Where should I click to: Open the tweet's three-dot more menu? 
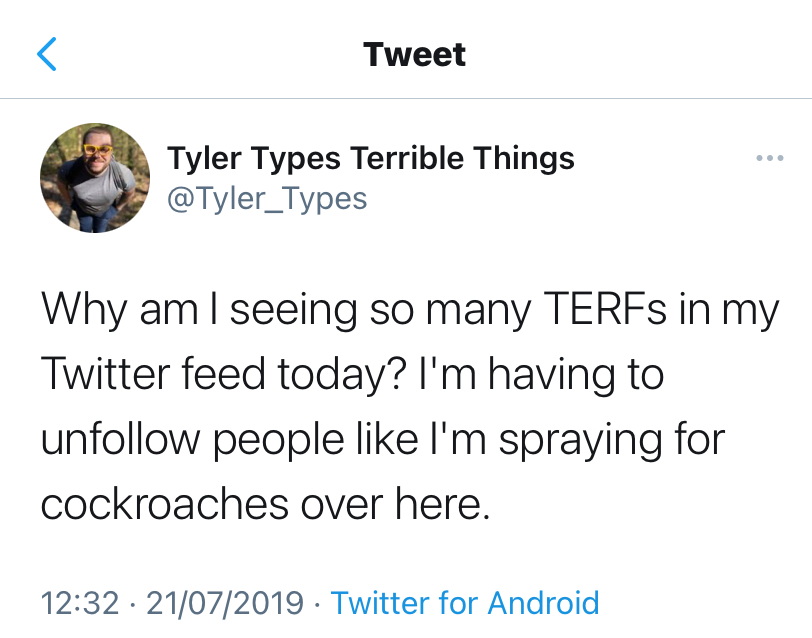769,159
